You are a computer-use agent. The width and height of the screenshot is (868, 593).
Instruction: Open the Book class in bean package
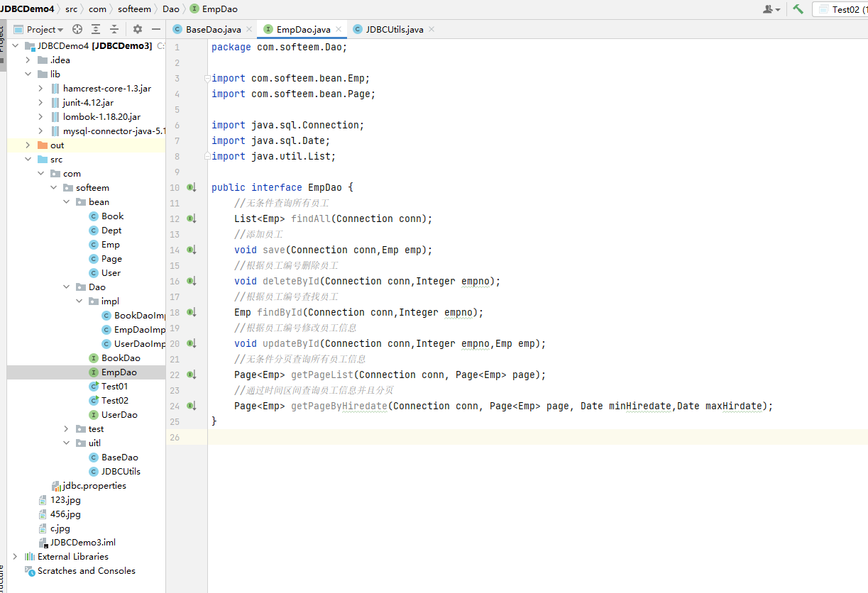coord(112,216)
